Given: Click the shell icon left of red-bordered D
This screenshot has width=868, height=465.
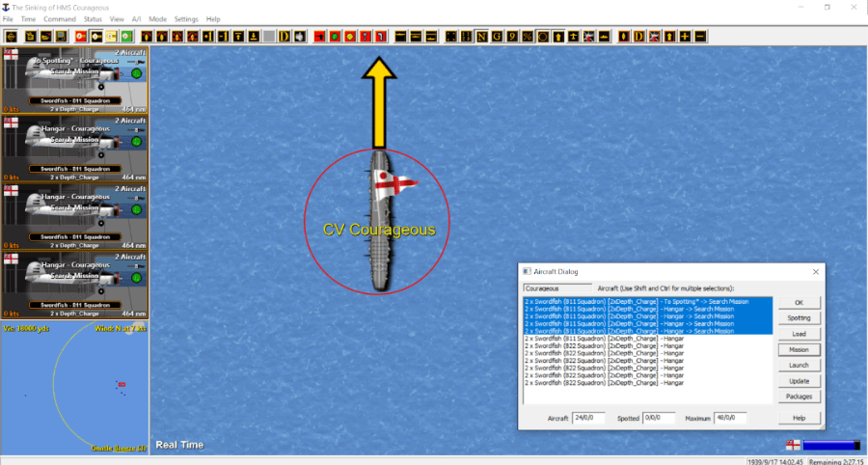Looking at the screenshot, I should coord(624,37).
